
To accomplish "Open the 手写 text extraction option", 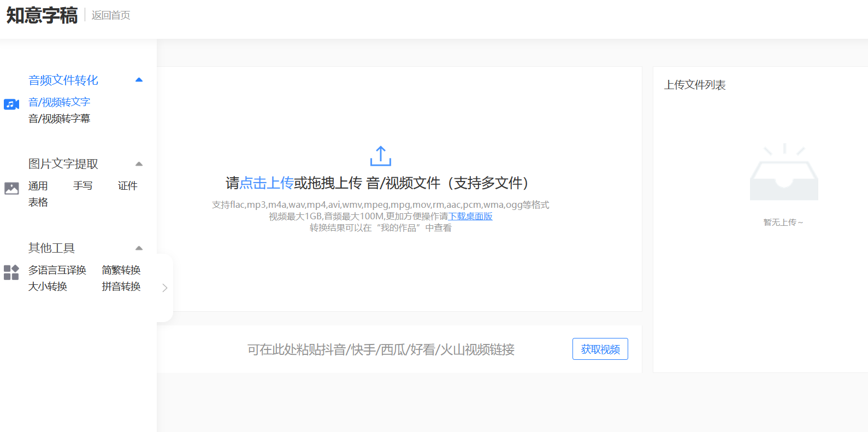I will click(83, 186).
